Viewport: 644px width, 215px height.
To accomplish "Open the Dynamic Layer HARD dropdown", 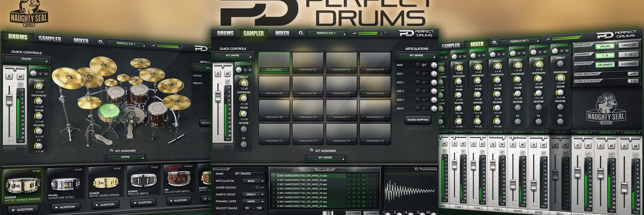I will (254, 201).
